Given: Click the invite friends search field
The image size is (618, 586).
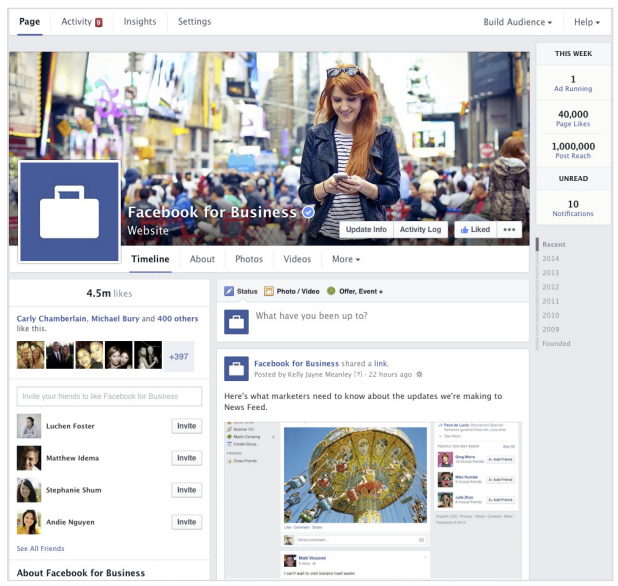Looking at the screenshot, I should pos(109,396).
